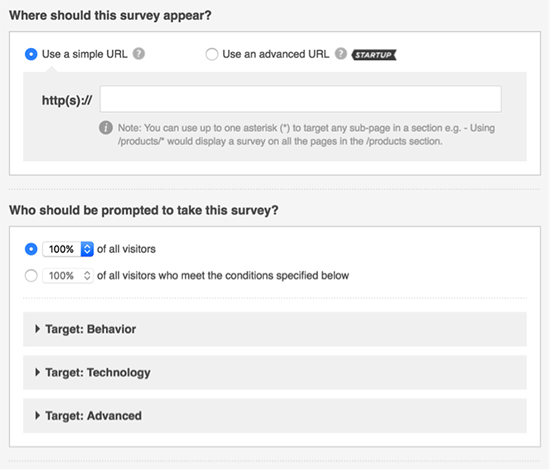Select radio for visitors meeting conditions below
The height and width of the screenshot is (470, 550).
(x=31, y=276)
